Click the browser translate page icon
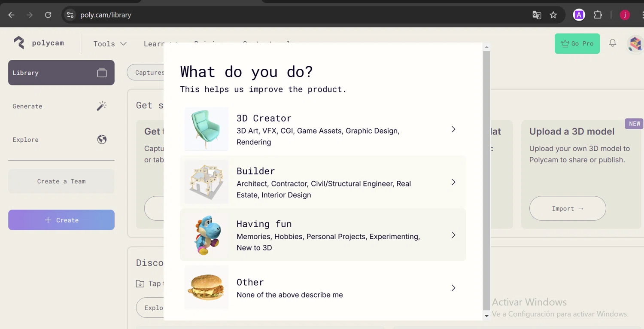This screenshot has height=329, width=644. (537, 15)
